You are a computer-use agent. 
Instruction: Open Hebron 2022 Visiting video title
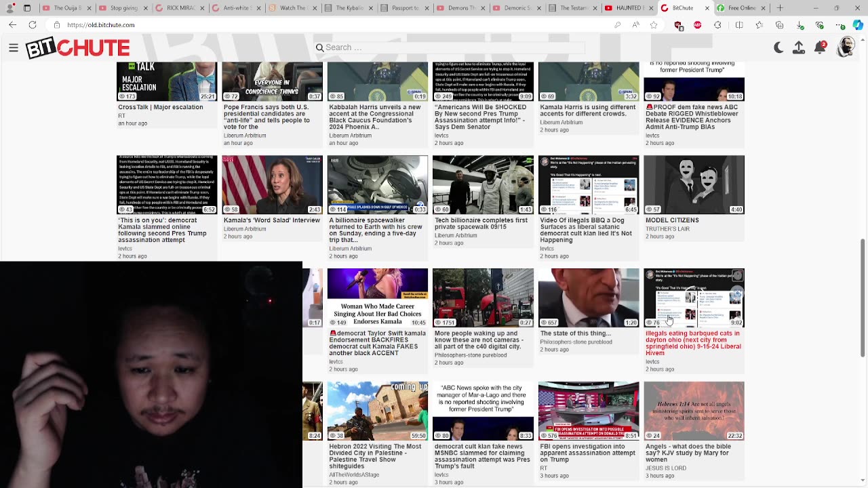376,456
